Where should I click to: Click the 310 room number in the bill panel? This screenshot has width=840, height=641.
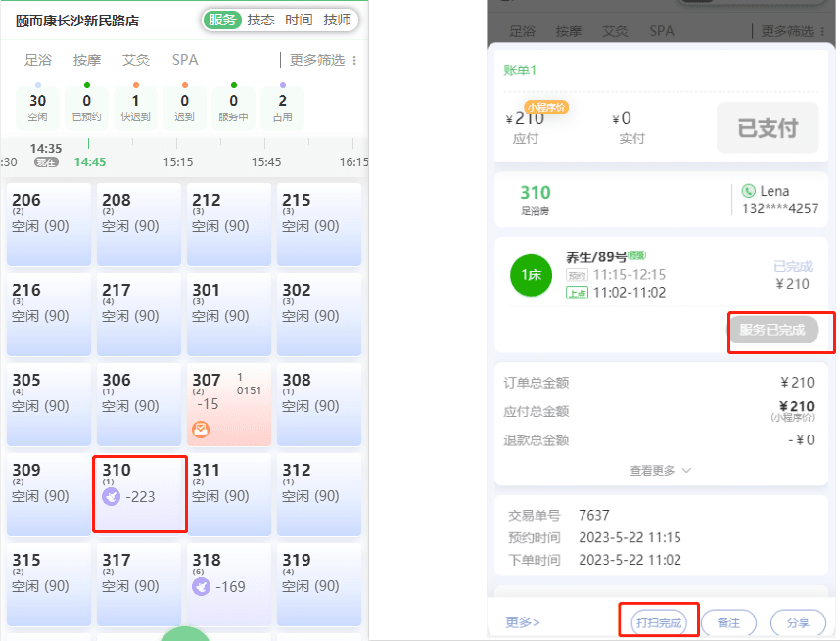pyautogui.click(x=536, y=192)
